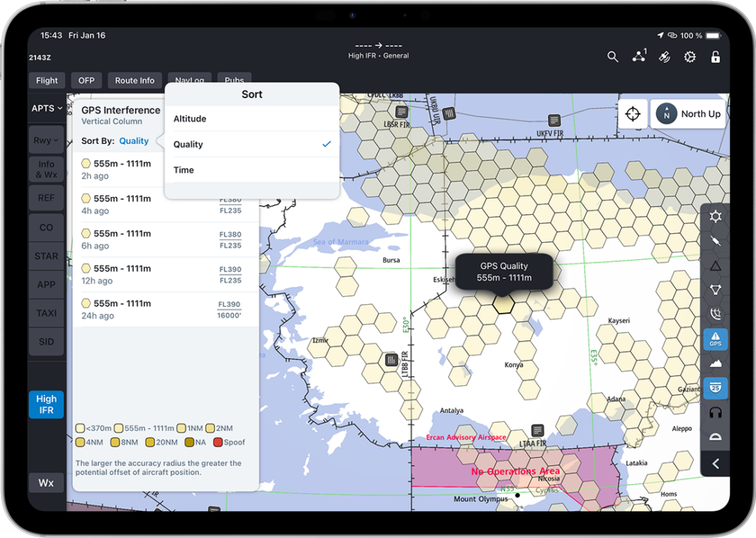
Task: Collapse map sidebar with chevron arrow
Action: pyautogui.click(x=715, y=463)
